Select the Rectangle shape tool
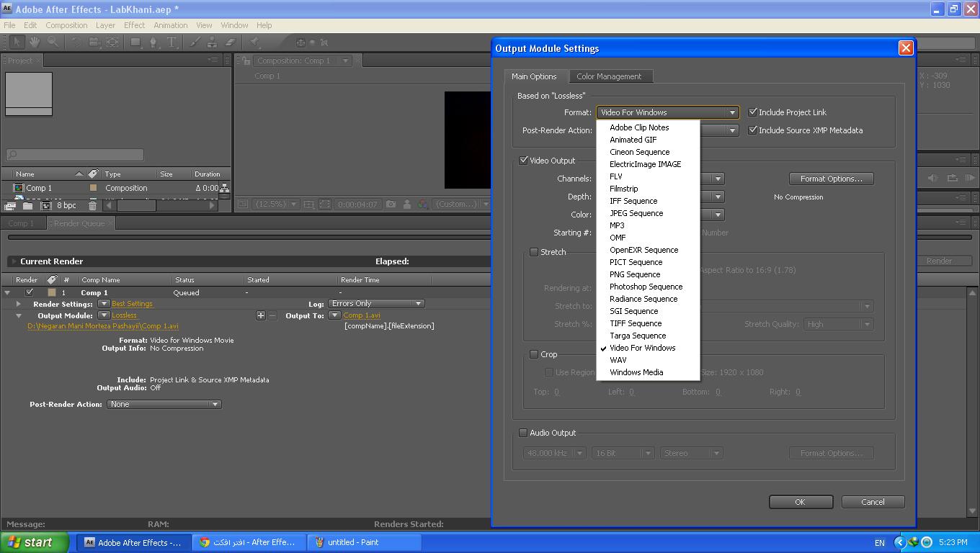The image size is (980, 553). (x=135, y=42)
